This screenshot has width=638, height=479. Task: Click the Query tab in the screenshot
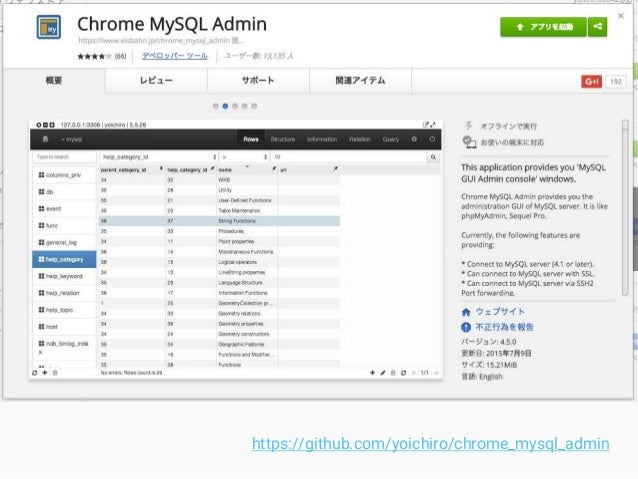391,139
